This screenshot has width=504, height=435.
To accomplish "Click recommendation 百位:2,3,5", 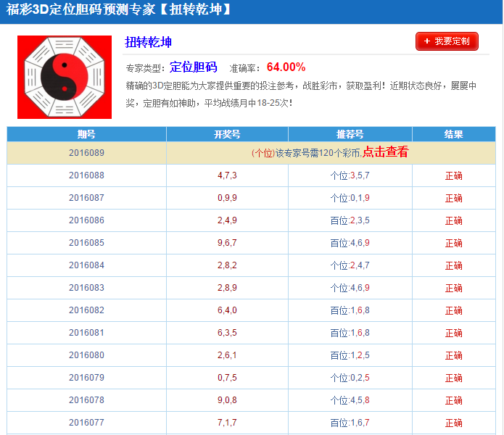I will tap(350, 220).
